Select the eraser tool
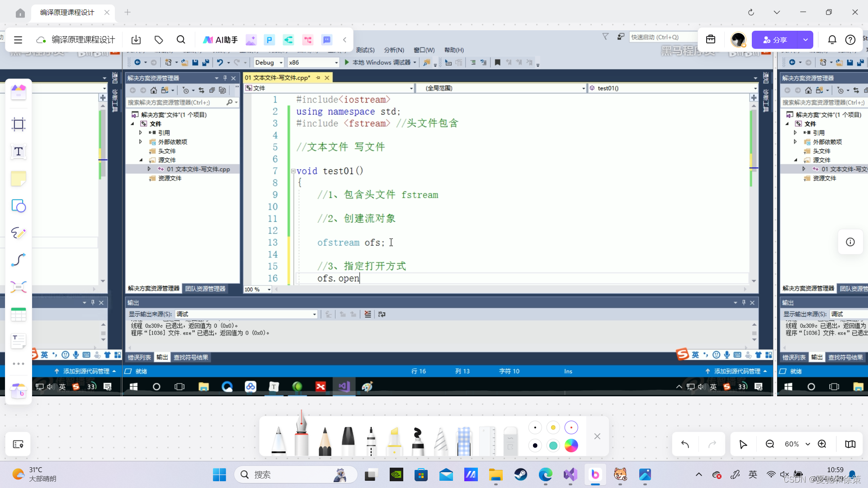This screenshot has width=868, height=488. click(x=510, y=441)
